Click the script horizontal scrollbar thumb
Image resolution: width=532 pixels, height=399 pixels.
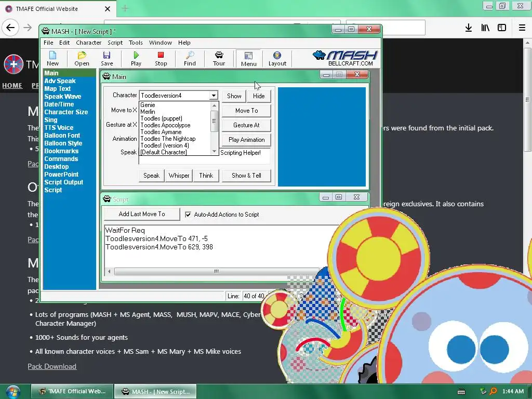tap(217, 271)
